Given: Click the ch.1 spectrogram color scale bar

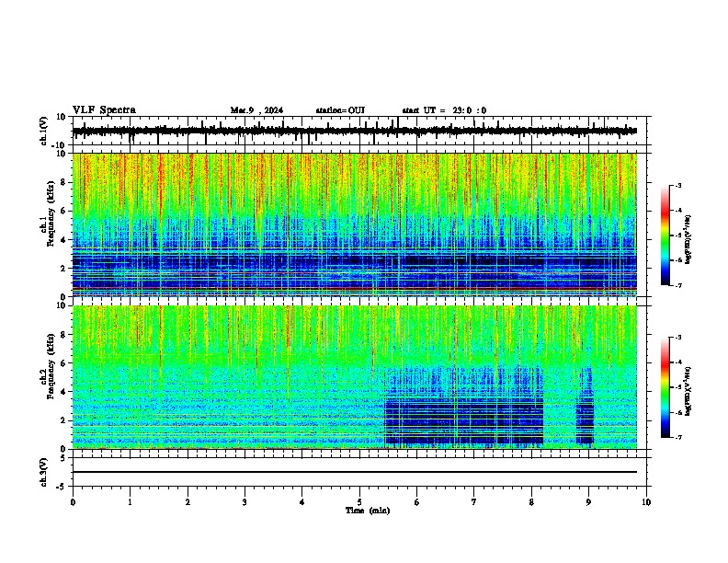Looking at the screenshot, I should point(665,236).
